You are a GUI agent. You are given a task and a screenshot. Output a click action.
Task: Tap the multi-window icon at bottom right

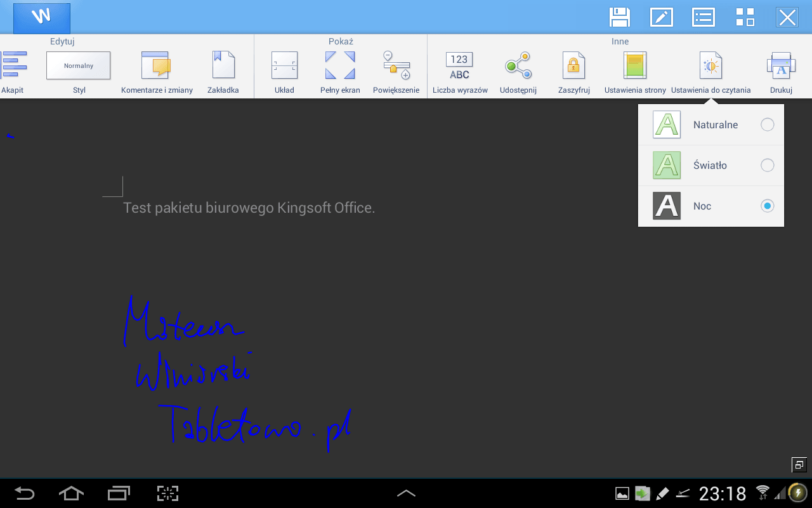click(799, 465)
